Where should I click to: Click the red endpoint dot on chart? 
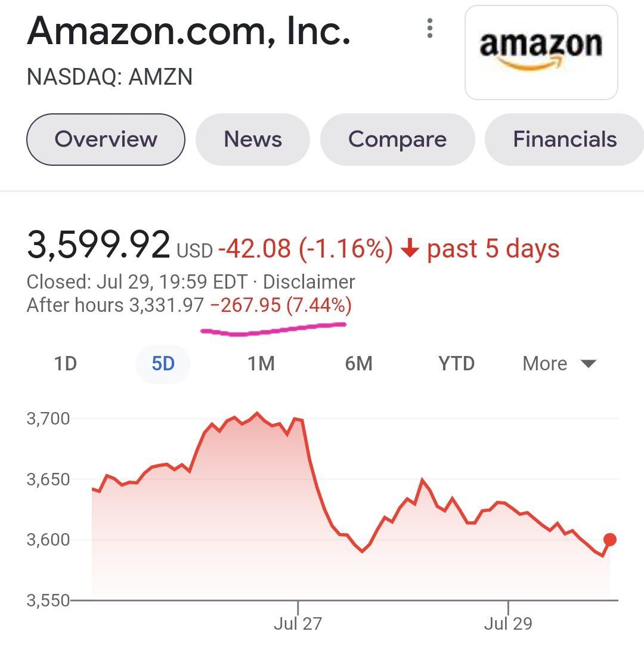click(609, 540)
